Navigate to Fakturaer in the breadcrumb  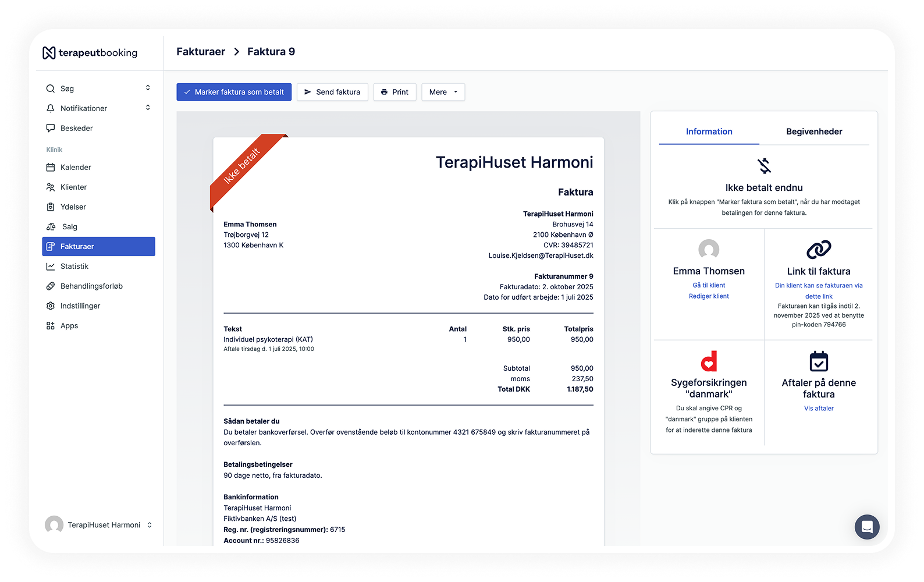[x=201, y=52]
